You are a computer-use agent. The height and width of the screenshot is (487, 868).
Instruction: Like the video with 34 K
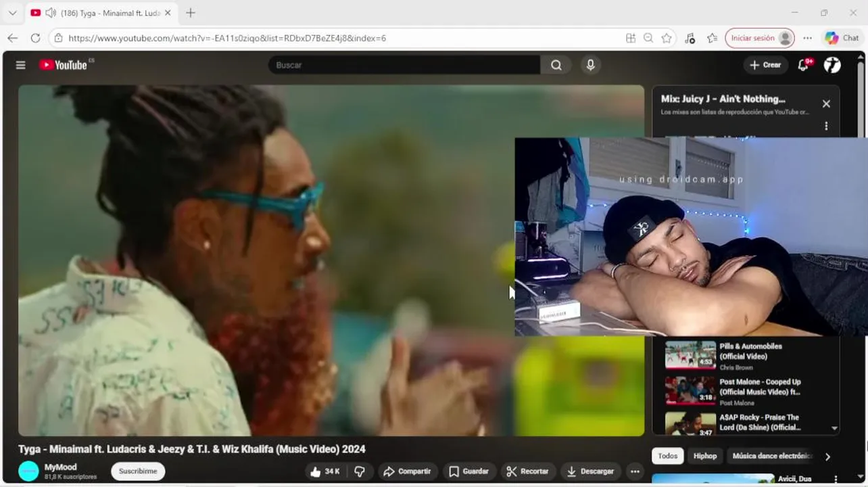[325, 471]
